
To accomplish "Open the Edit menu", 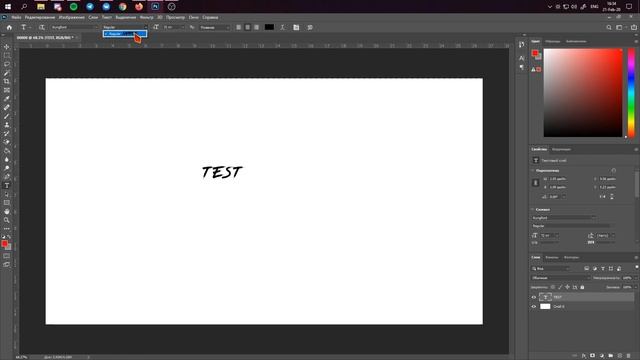I will click(40, 18).
